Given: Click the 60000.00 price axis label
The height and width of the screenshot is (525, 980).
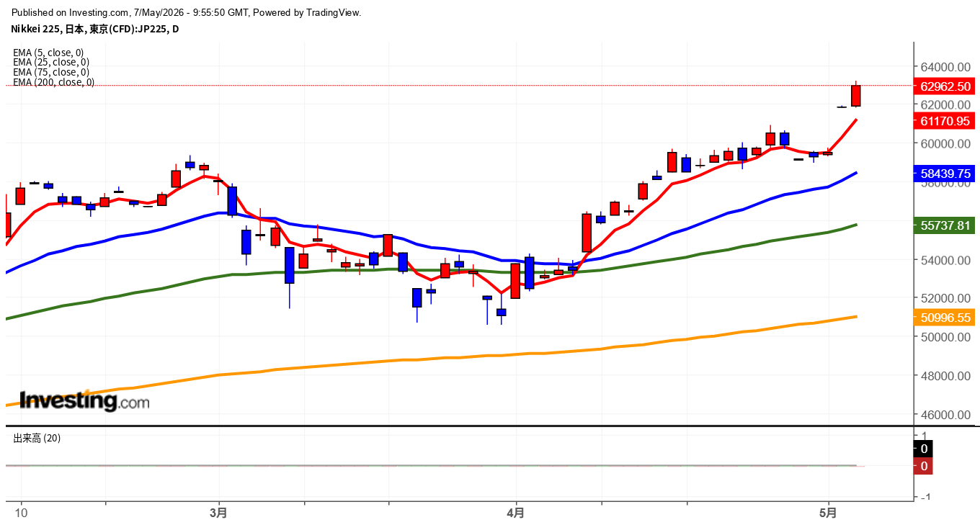Looking at the screenshot, I should click(945, 143).
